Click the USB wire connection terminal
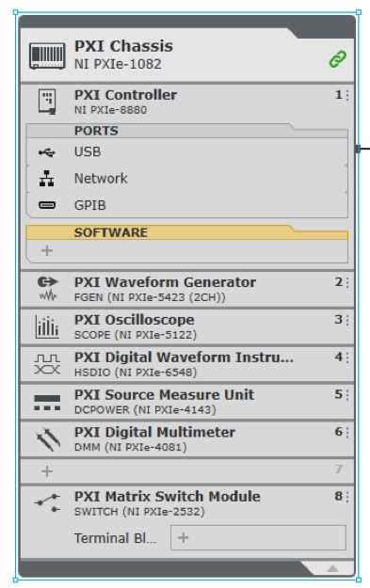Screen dimensions: 370x588 click(358, 149)
